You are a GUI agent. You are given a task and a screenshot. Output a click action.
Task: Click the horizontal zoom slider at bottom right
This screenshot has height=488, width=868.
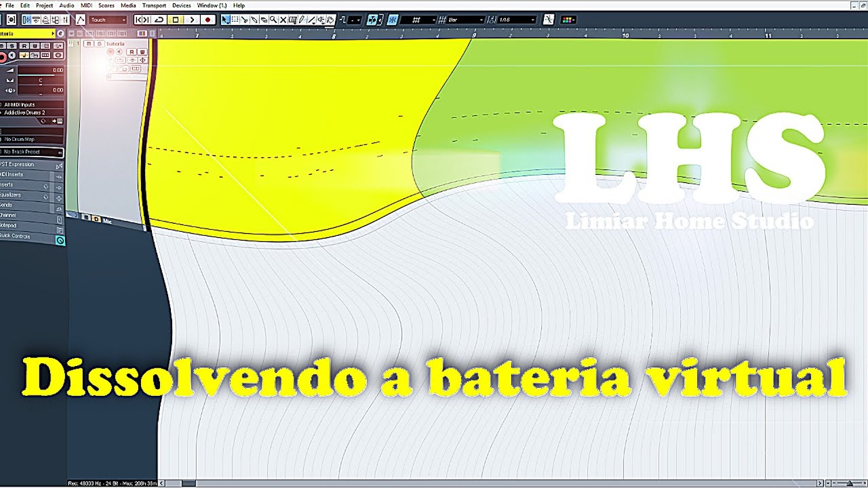[849, 483]
